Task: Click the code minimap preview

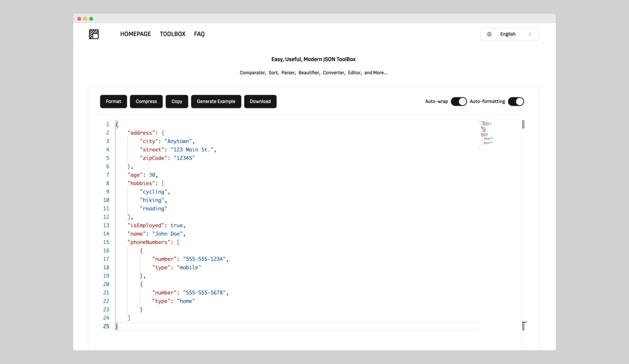Action: pos(486,133)
